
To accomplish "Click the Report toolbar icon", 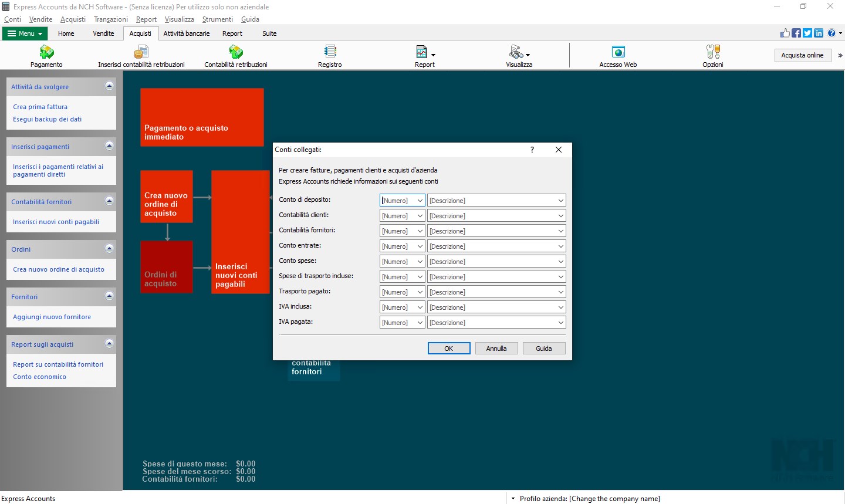I will pos(425,56).
